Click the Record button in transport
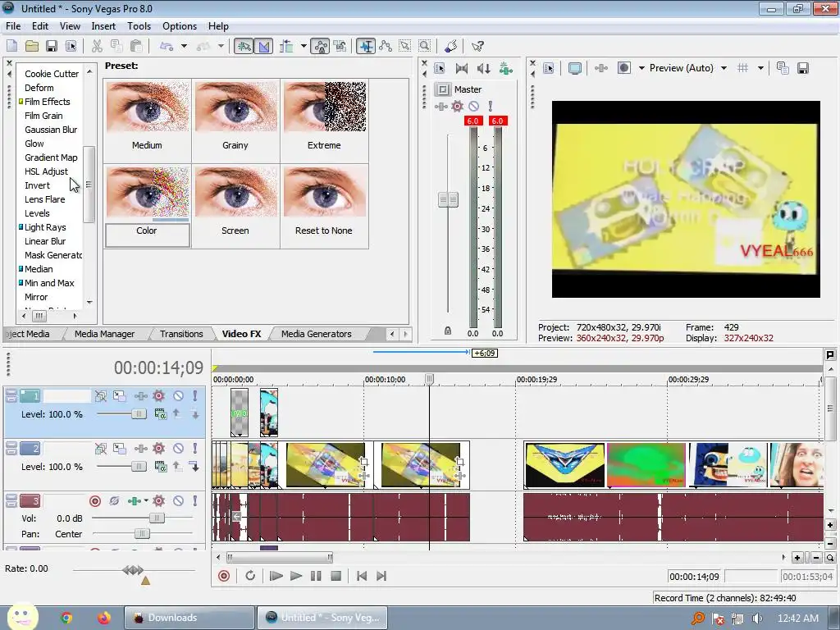Image resolution: width=840 pixels, height=630 pixels. [x=224, y=576]
